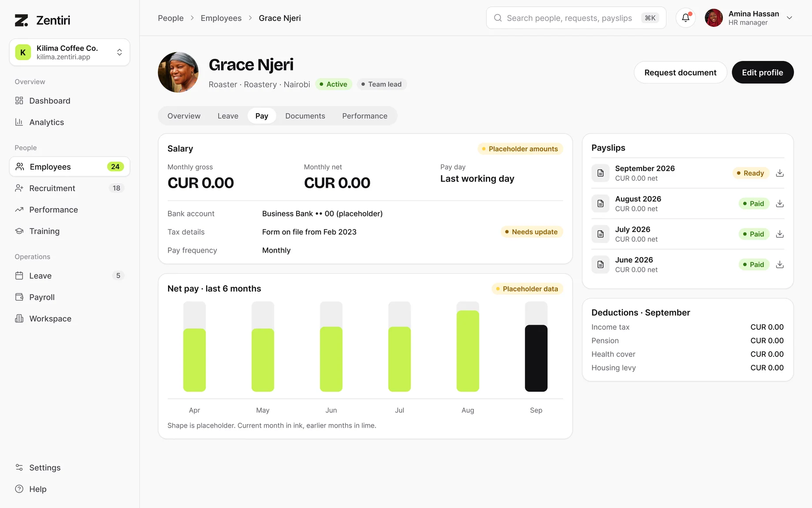The width and height of the screenshot is (812, 508).
Task: Expand the Kilima Coffee Co. workspace switcher
Action: pyautogui.click(x=70, y=52)
